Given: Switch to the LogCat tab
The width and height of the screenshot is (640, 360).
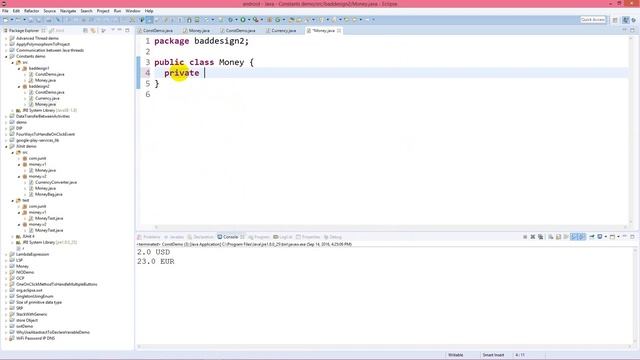Looking at the screenshot, I should point(282,237).
